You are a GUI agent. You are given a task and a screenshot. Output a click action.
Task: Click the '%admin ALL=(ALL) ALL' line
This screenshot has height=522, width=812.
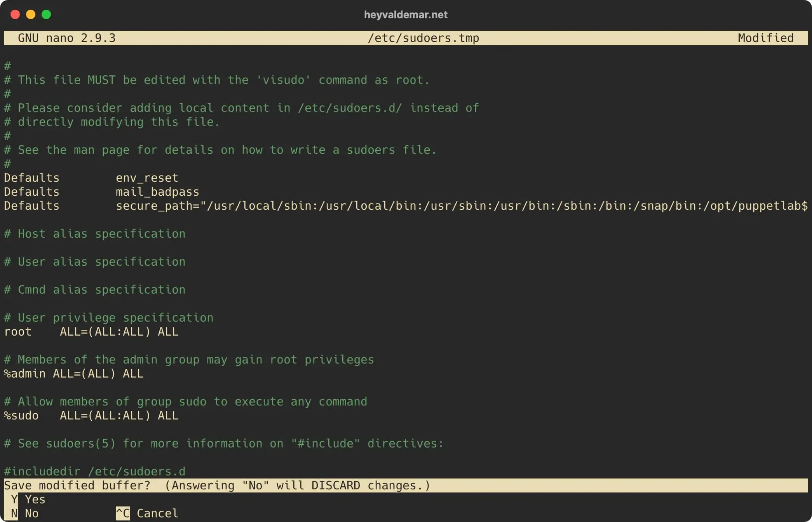coord(74,374)
